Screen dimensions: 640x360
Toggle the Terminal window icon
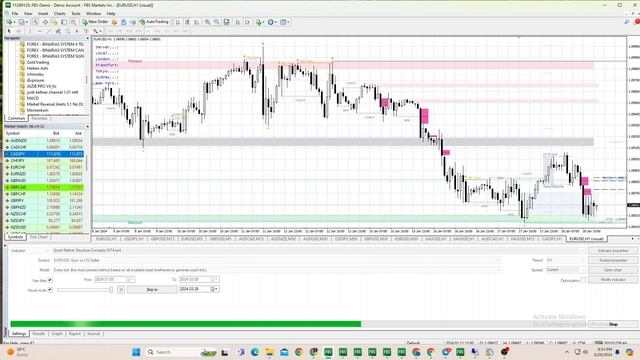click(x=64, y=22)
